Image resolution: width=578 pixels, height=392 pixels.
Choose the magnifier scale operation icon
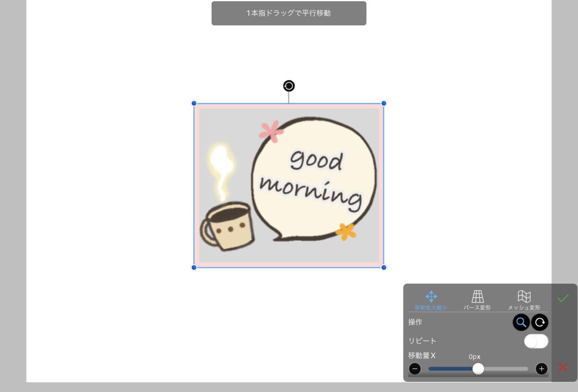point(521,322)
